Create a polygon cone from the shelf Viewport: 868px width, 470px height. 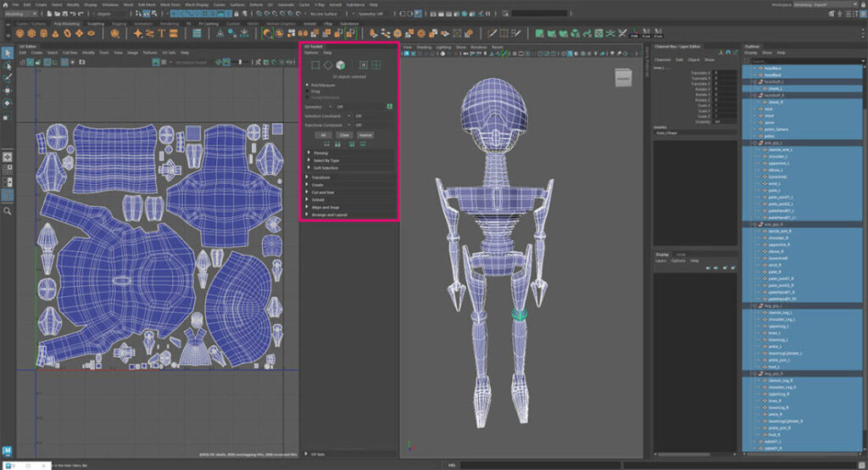coord(55,34)
